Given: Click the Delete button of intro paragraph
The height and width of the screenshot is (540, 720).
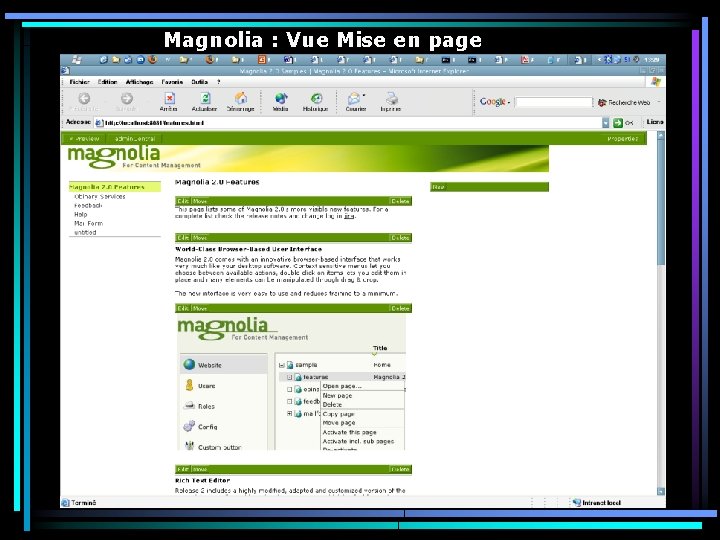Looking at the screenshot, I should pyautogui.click(x=400, y=201).
